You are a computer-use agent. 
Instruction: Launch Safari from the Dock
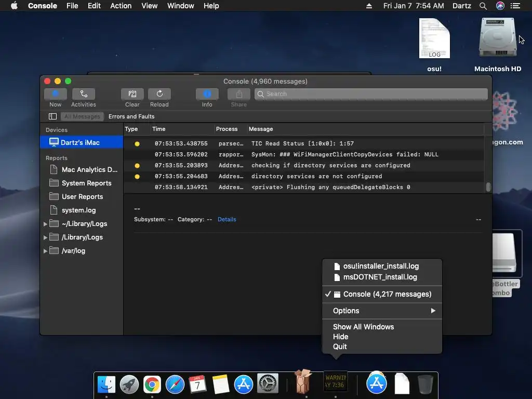pos(175,384)
